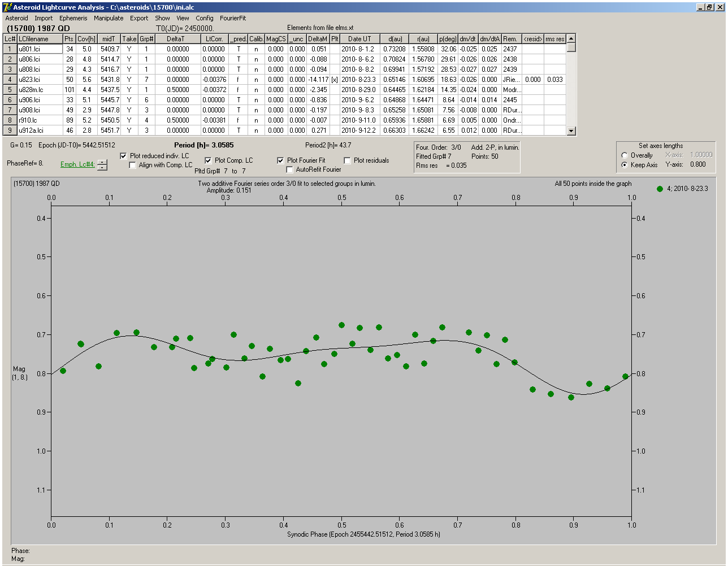Image resolution: width=728 pixels, height=566 pixels.
Task: Open the View menu
Action: click(x=183, y=18)
